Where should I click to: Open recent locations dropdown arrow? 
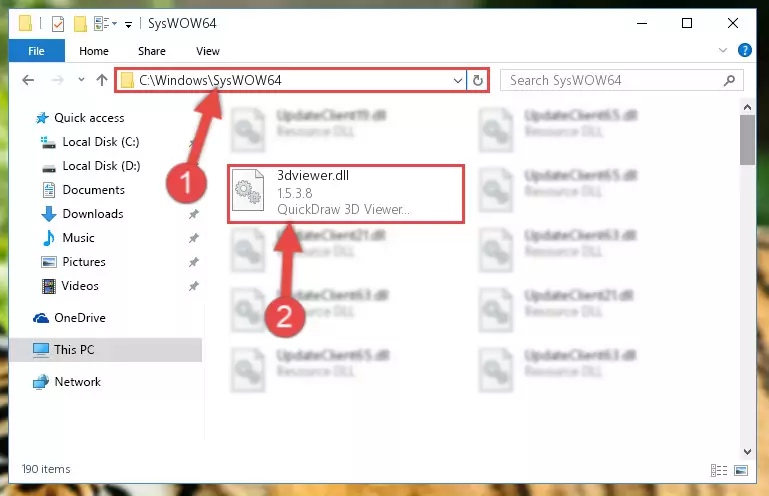81,79
